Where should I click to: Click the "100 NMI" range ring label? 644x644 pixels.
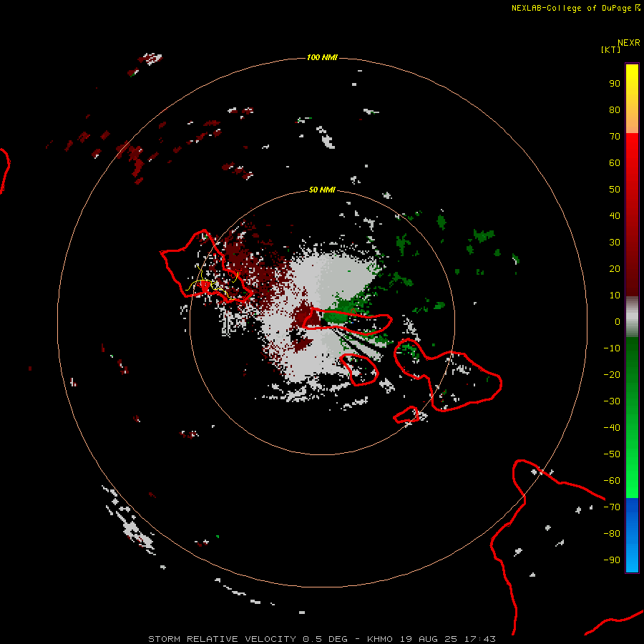(322, 57)
